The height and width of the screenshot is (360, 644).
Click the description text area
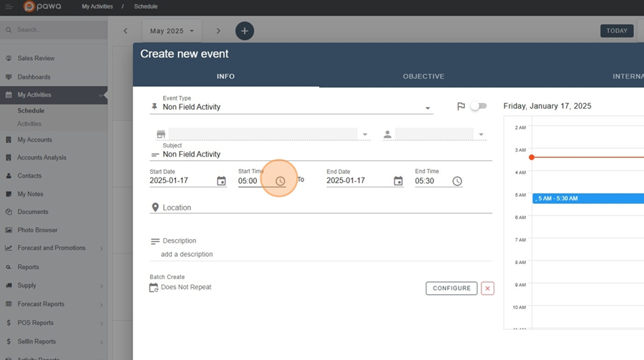(x=321, y=254)
